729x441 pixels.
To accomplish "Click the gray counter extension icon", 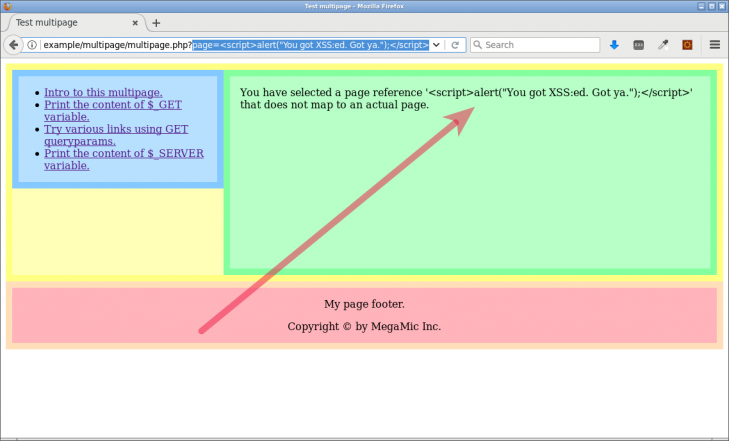I will pyautogui.click(x=638, y=45).
